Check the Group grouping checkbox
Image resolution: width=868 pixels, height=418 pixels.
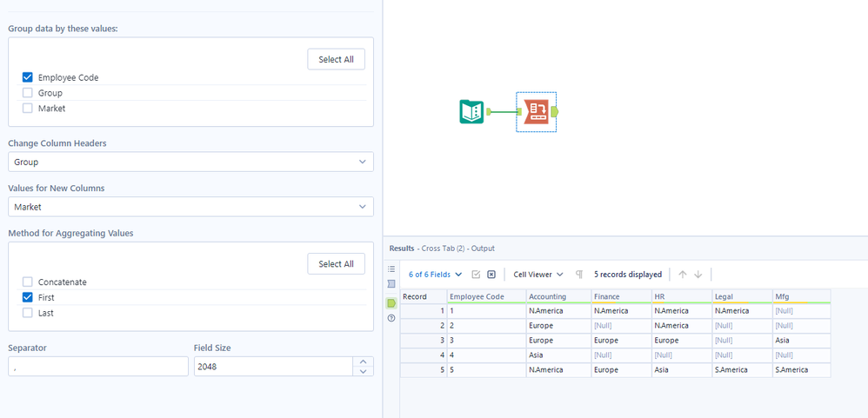pyautogui.click(x=28, y=93)
